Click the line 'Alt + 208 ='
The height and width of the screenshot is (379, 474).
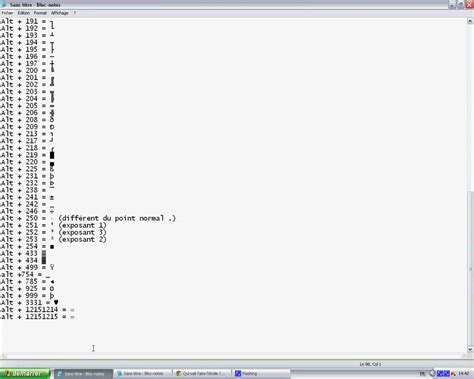[27, 120]
